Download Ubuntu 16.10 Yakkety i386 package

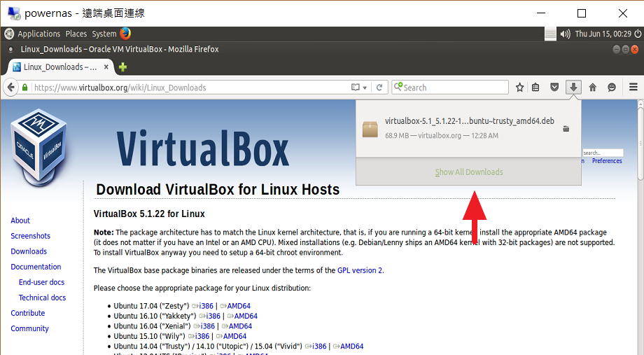coord(213,316)
